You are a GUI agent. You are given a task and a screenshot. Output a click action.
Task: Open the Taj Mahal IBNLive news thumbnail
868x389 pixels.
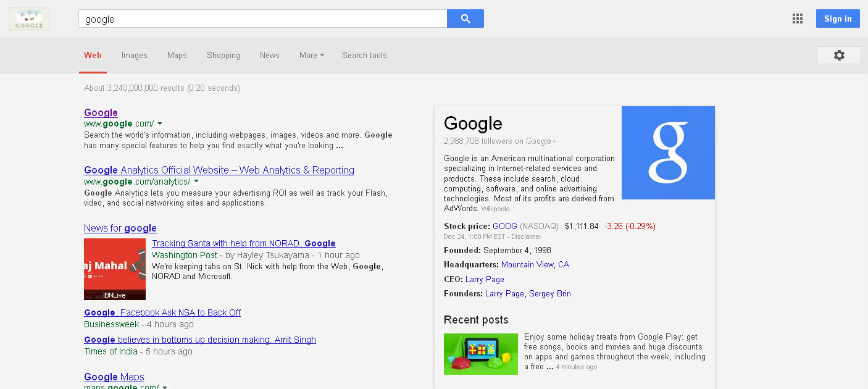115,269
